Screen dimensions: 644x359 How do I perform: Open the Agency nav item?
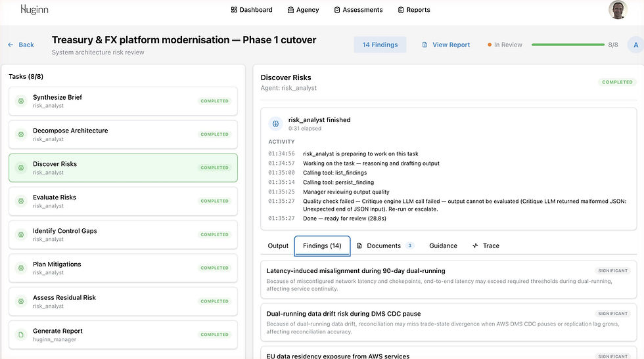click(x=303, y=10)
